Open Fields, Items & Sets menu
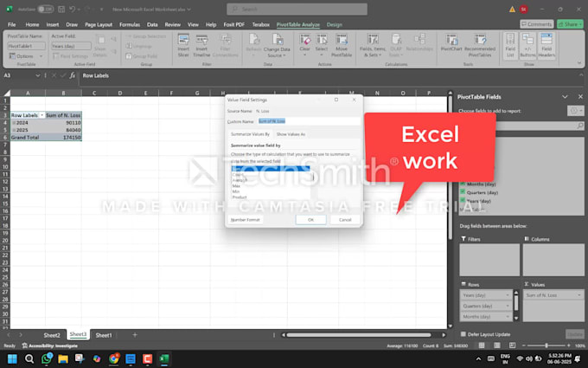 click(373, 45)
